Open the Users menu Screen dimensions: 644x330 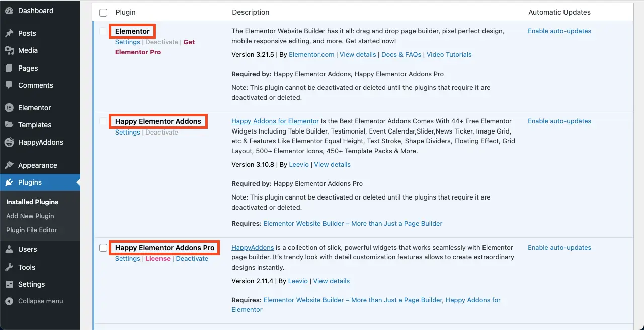(40, 249)
